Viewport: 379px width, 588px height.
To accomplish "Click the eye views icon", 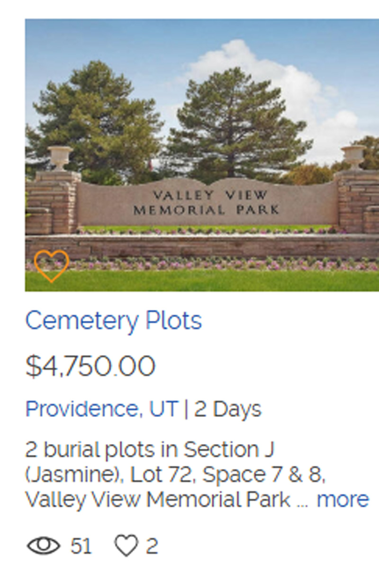I will pyautogui.click(x=43, y=546).
